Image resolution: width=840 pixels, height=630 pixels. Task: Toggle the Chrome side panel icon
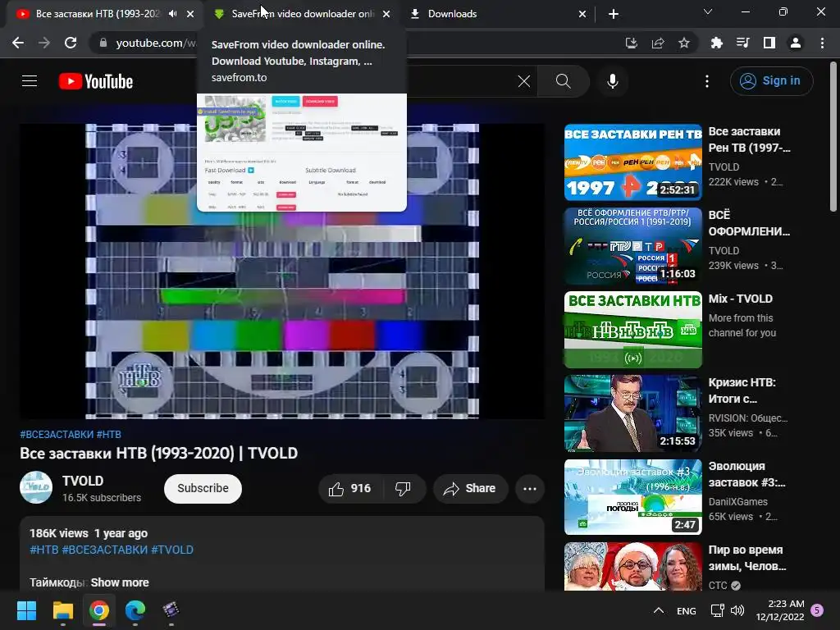pos(769,43)
